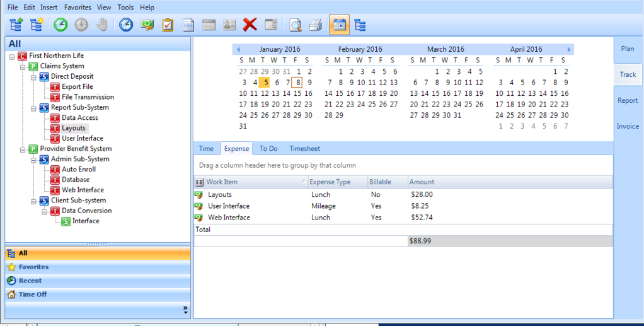The width and height of the screenshot is (644, 326).
Task: Switch to the Time tab
Action: 206,148
